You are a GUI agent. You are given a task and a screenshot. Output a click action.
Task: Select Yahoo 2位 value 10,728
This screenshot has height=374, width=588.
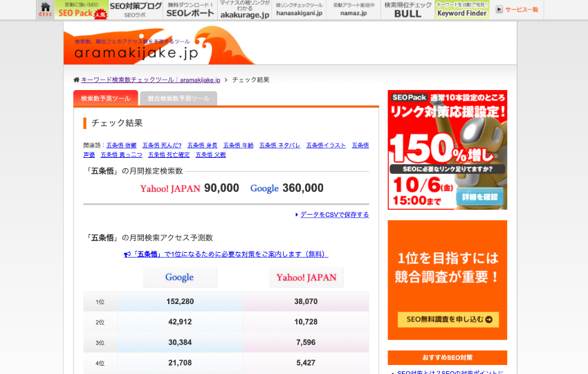pyautogui.click(x=306, y=322)
